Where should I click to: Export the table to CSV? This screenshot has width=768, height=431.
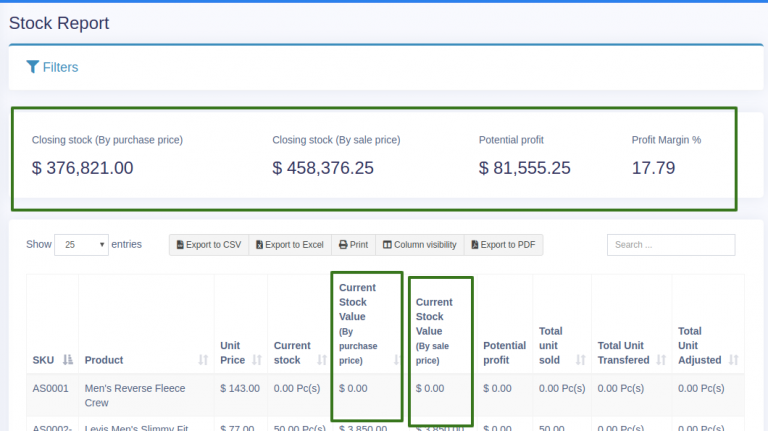[208, 245]
